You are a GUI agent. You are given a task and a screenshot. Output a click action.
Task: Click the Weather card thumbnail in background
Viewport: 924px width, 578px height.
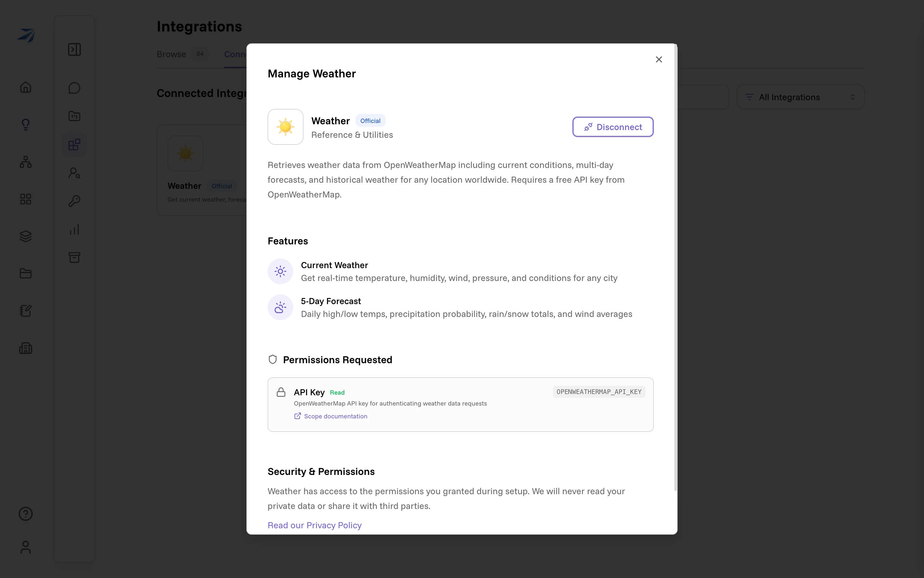[185, 154]
